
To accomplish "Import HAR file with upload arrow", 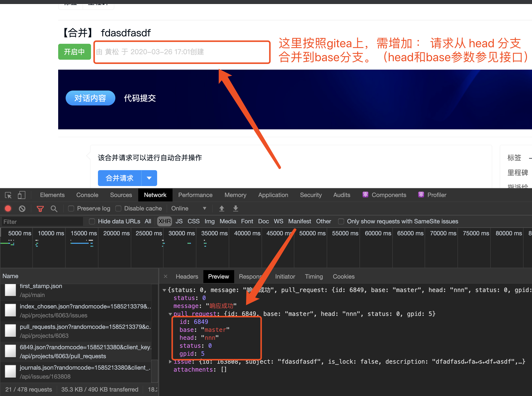I will pyautogui.click(x=222, y=208).
